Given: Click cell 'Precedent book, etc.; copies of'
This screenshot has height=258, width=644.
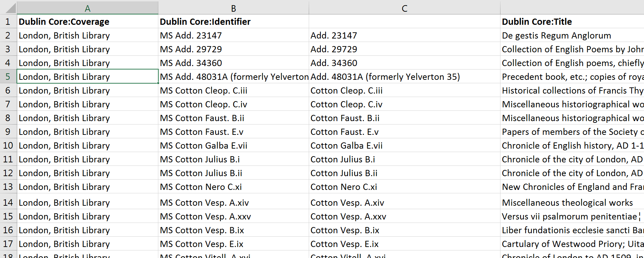Looking at the screenshot, I should tap(572, 77).
